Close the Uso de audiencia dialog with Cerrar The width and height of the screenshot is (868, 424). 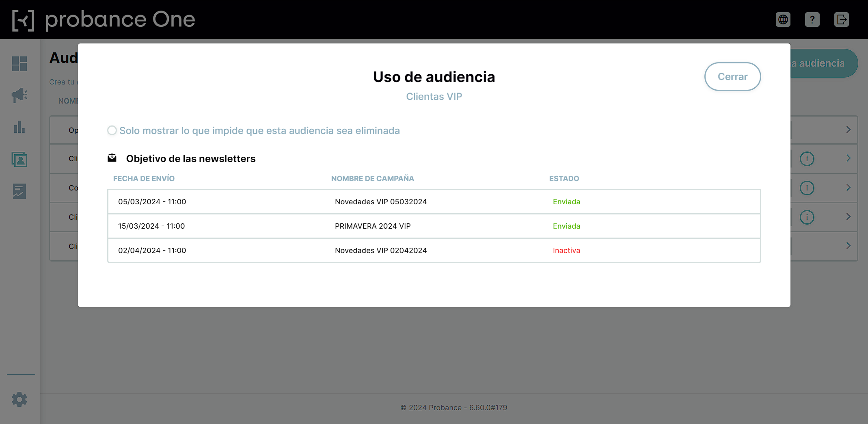(732, 76)
